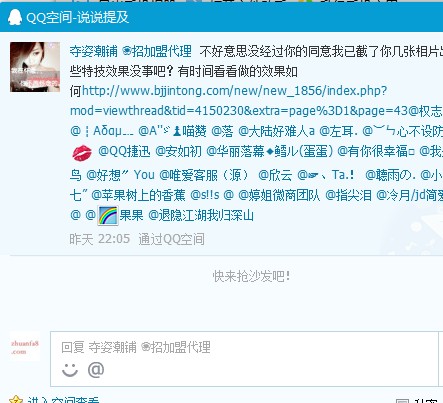The width and height of the screenshot is (443, 403).
Task: Open @退隐江湖我归深山 mention
Action: [x=201, y=215]
